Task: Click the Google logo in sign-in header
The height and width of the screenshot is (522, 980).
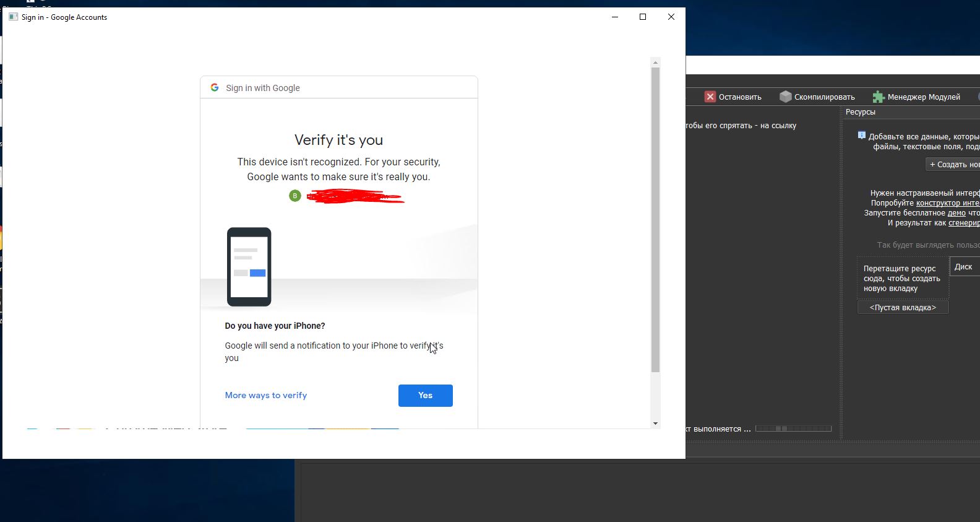Action: click(215, 87)
